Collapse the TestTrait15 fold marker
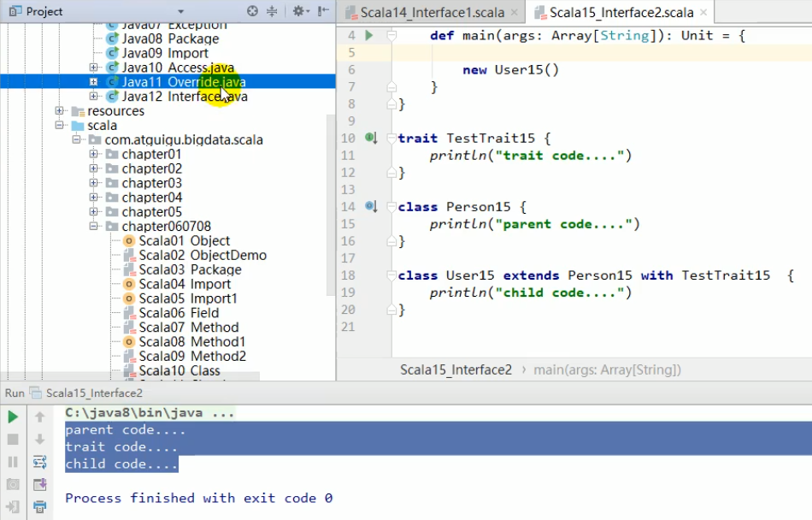This screenshot has height=520, width=812. [392, 138]
